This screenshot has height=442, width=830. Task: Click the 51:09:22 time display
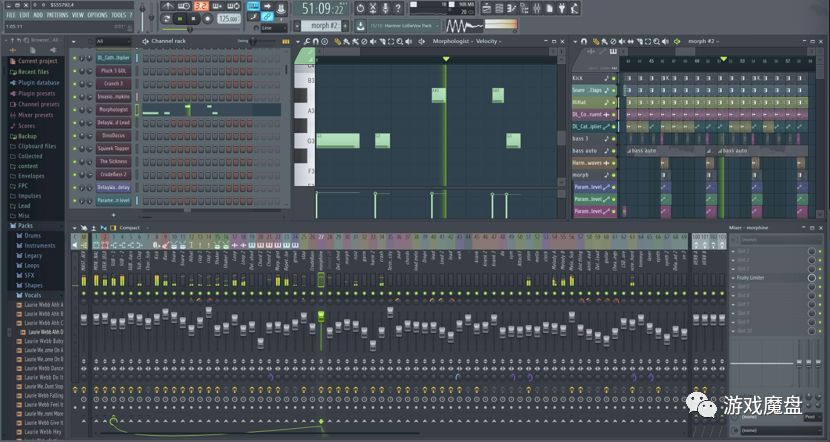point(323,8)
